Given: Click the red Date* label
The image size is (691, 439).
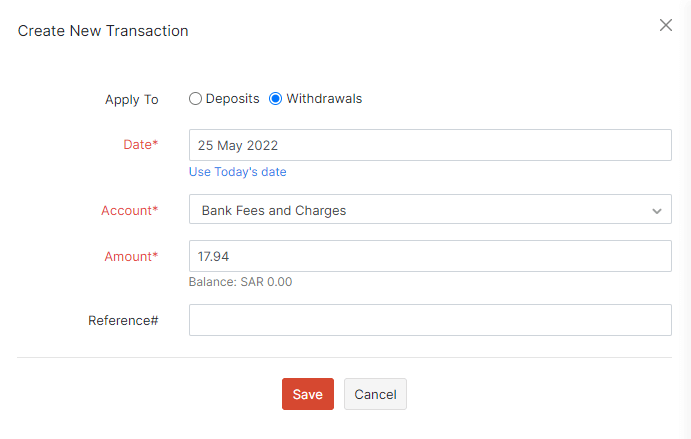Looking at the screenshot, I should 140,145.
